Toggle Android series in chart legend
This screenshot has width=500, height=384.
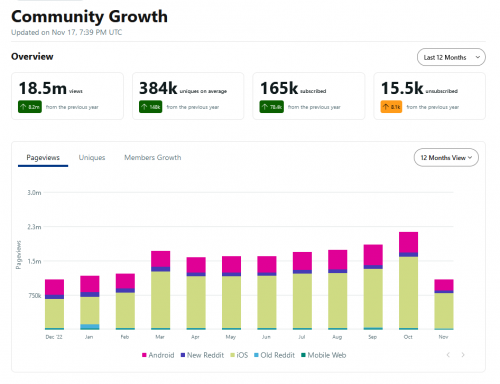point(158,355)
